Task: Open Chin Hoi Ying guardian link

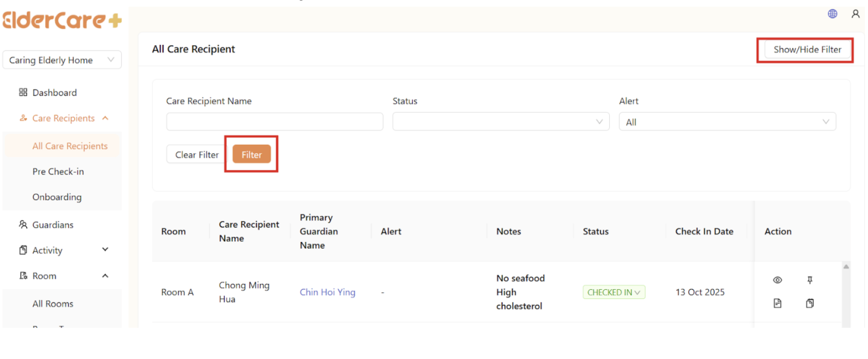Action: point(327,292)
